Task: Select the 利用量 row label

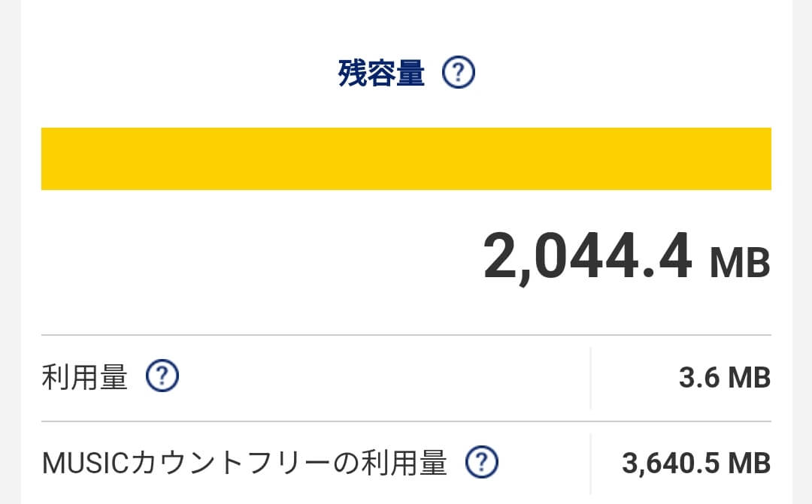Action: [84, 377]
